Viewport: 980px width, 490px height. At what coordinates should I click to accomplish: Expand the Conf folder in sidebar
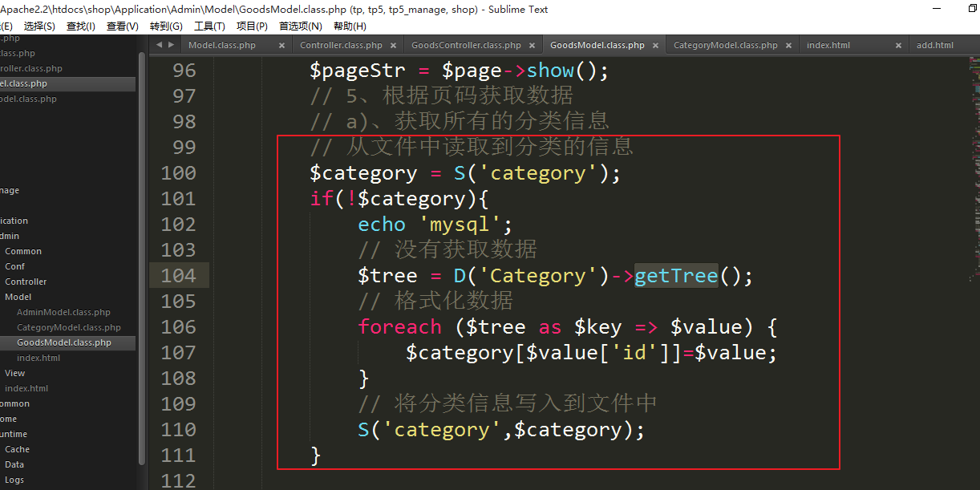(x=15, y=266)
